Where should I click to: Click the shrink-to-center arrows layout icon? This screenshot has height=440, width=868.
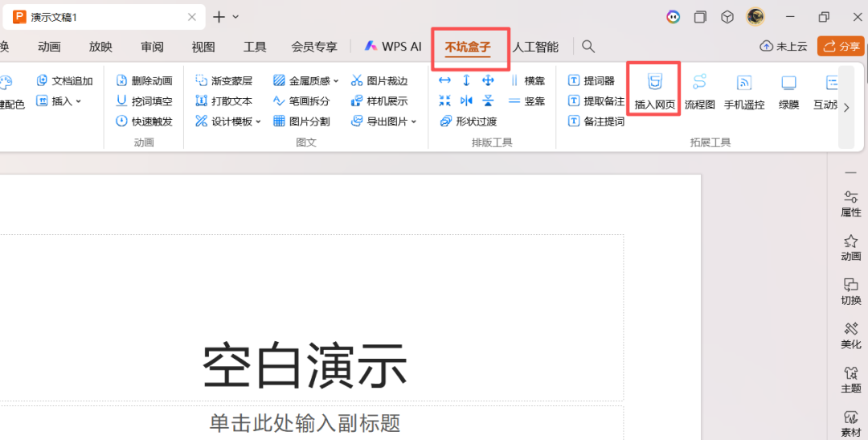[x=444, y=101]
